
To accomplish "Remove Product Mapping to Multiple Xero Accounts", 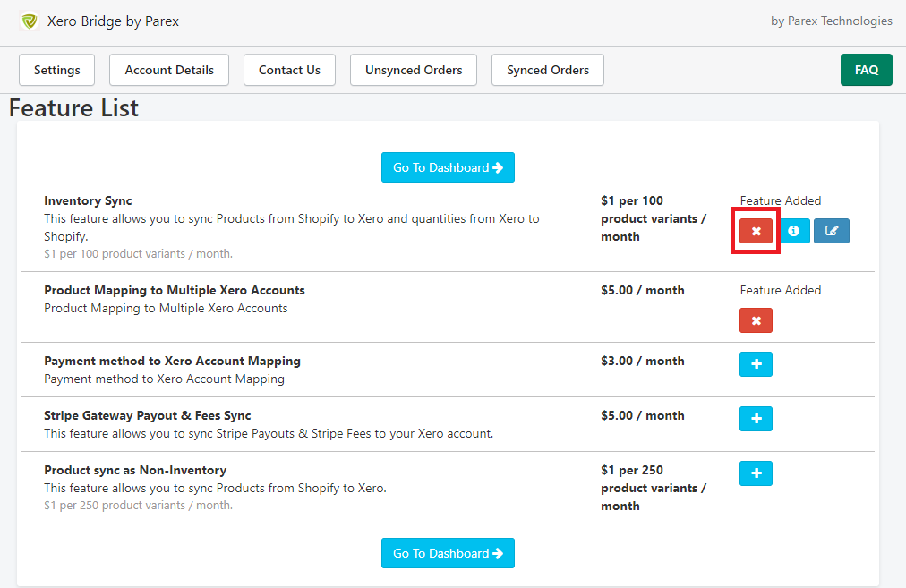I will click(x=756, y=320).
